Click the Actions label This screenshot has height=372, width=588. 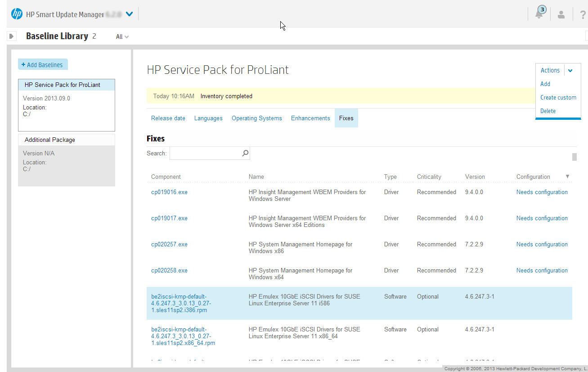click(550, 70)
